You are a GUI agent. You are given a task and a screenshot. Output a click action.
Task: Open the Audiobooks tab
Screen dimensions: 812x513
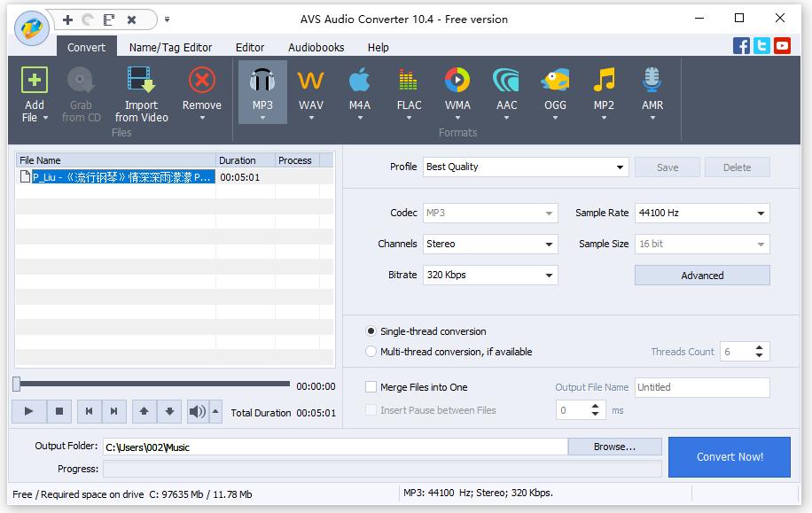coord(316,48)
